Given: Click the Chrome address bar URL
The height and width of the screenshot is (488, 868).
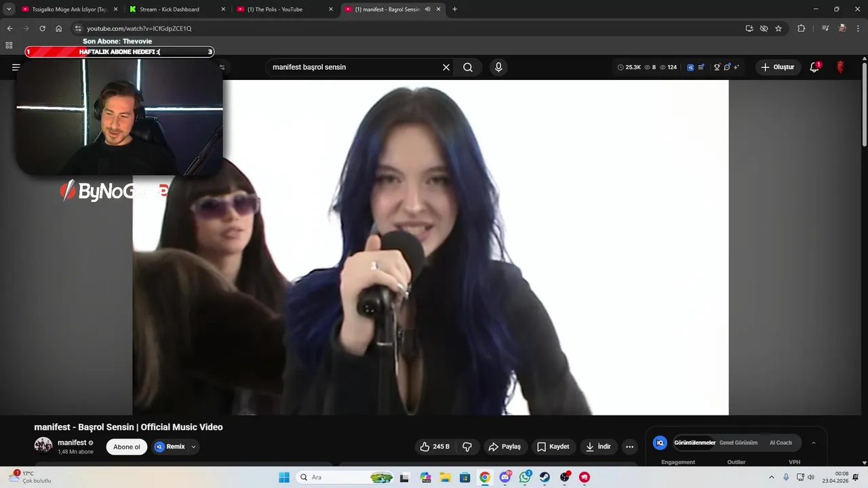Looking at the screenshot, I should point(139,28).
